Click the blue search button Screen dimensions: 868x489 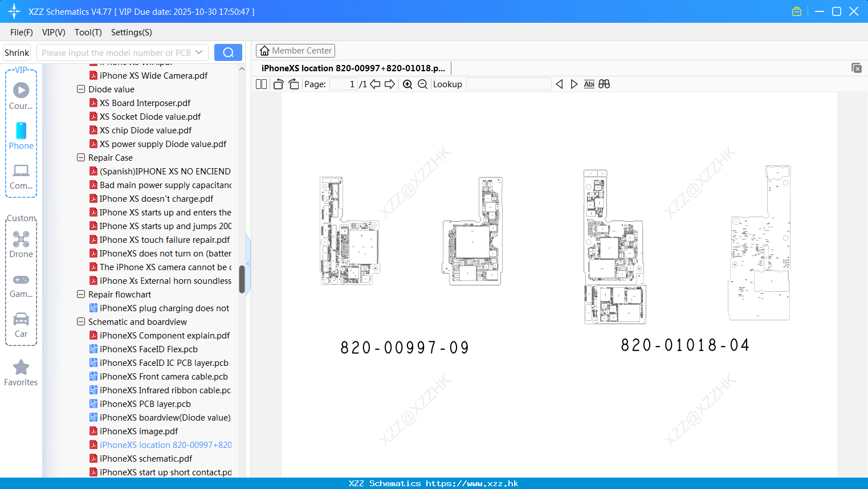(228, 52)
